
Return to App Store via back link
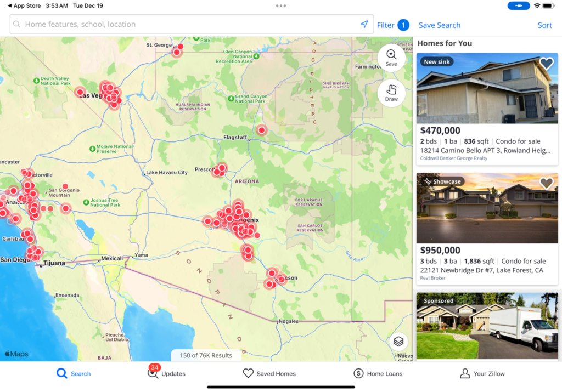click(24, 5)
